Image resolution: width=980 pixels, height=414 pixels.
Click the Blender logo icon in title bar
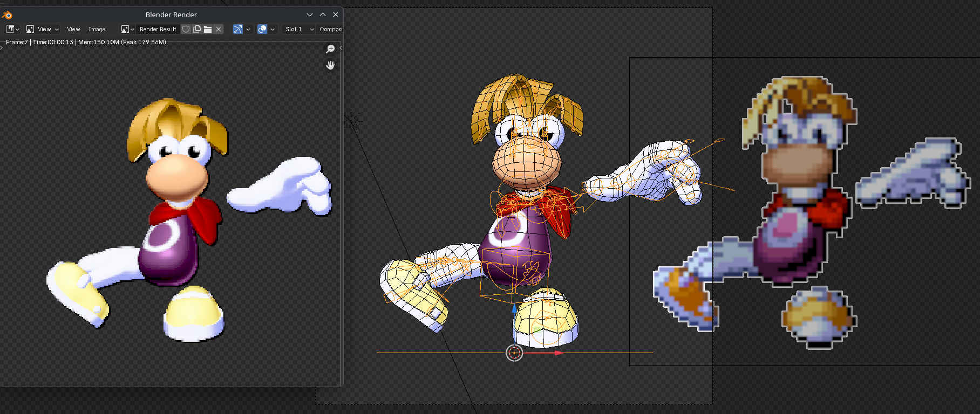pyautogui.click(x=7, y=15)
